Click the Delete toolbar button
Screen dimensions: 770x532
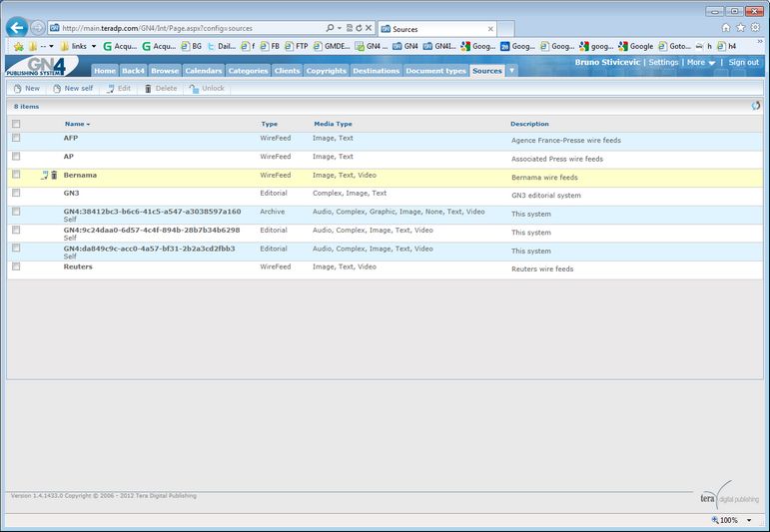pyautogui.click(x=161, y=89)
